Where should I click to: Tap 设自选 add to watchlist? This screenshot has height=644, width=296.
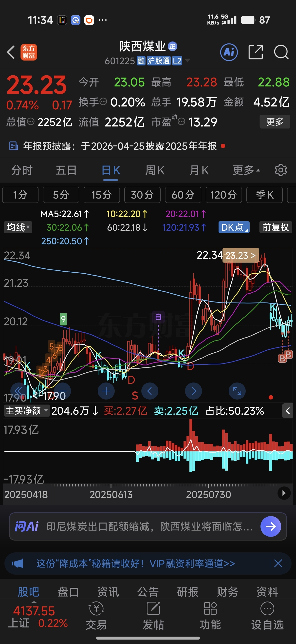[267, 616]
